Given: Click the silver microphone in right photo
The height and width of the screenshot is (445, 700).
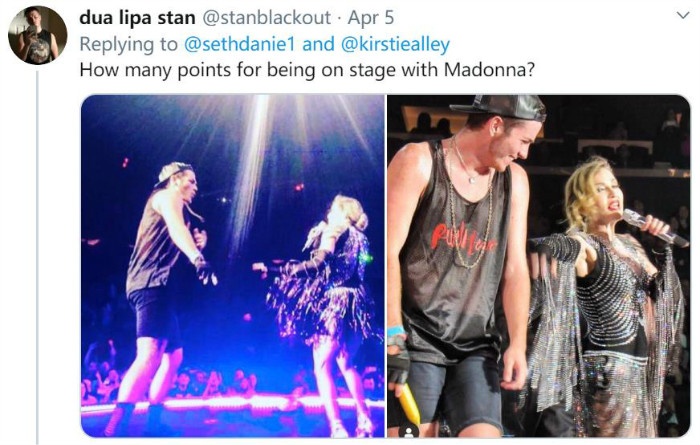Looking at the screenshot, I should 654,227.
